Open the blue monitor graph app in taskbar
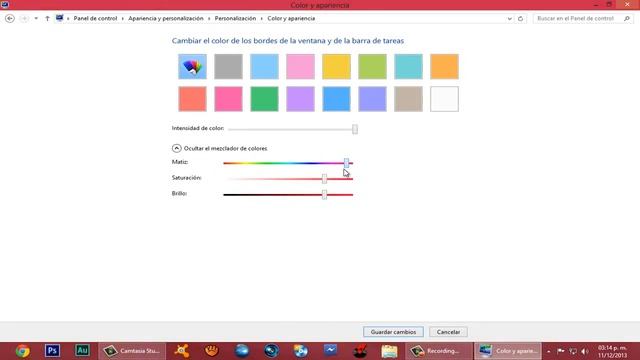 click(331, 351)
